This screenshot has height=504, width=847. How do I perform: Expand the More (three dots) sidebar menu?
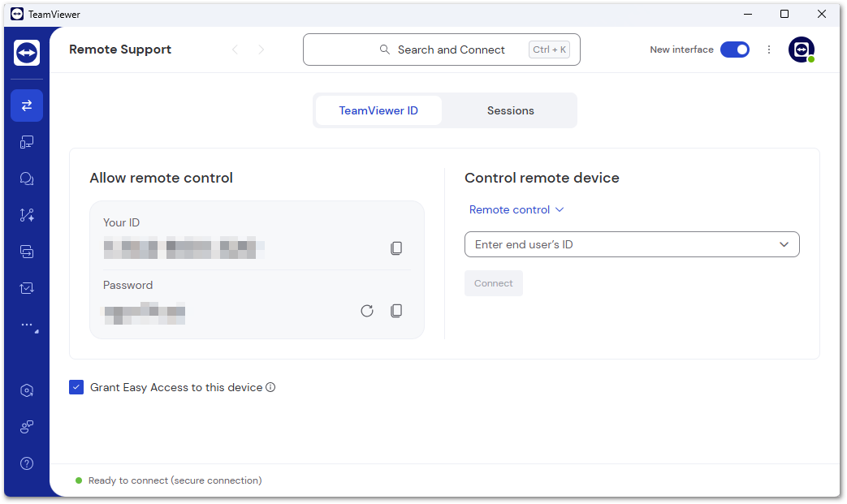click(28, 325)
